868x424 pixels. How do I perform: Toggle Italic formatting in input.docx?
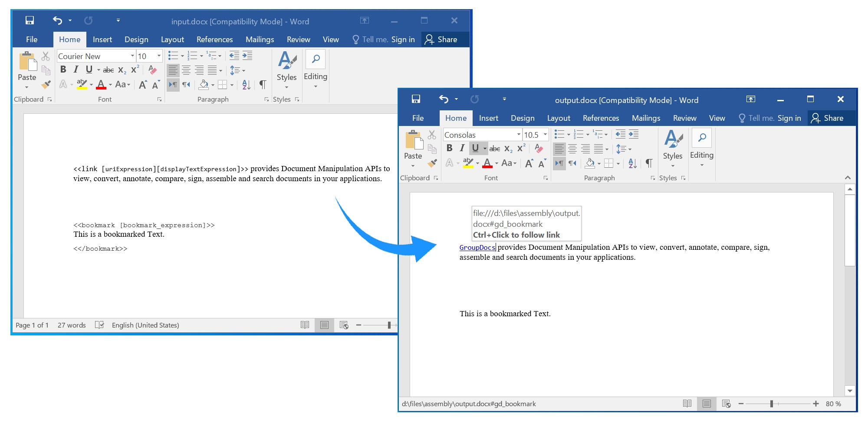[75, 70]
